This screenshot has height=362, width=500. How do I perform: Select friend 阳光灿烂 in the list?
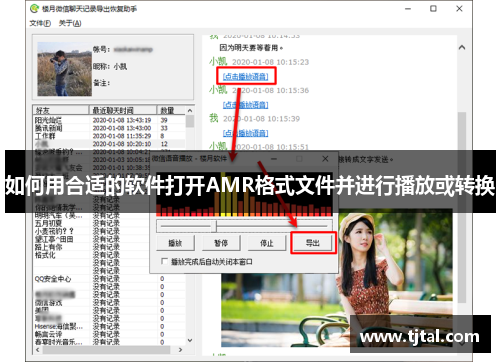(x=49, y=120)
